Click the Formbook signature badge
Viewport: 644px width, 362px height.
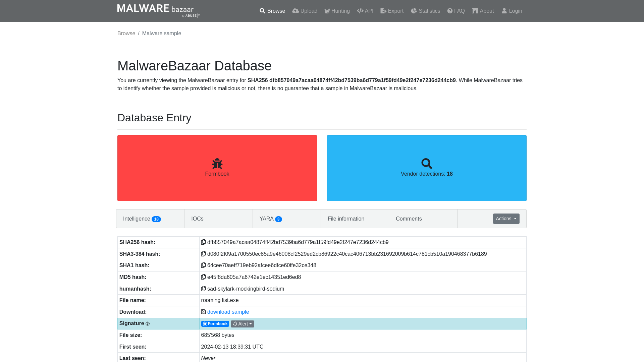click(215, 323)
